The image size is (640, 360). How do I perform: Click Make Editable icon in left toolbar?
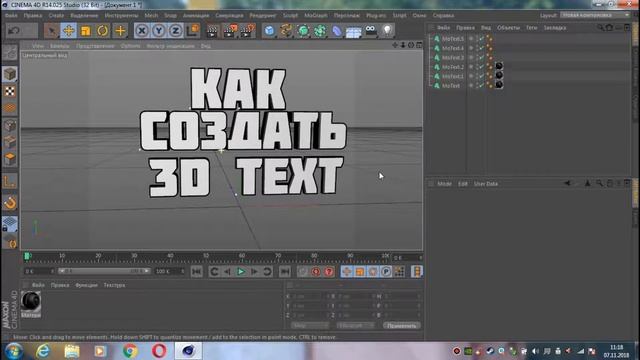10,53
